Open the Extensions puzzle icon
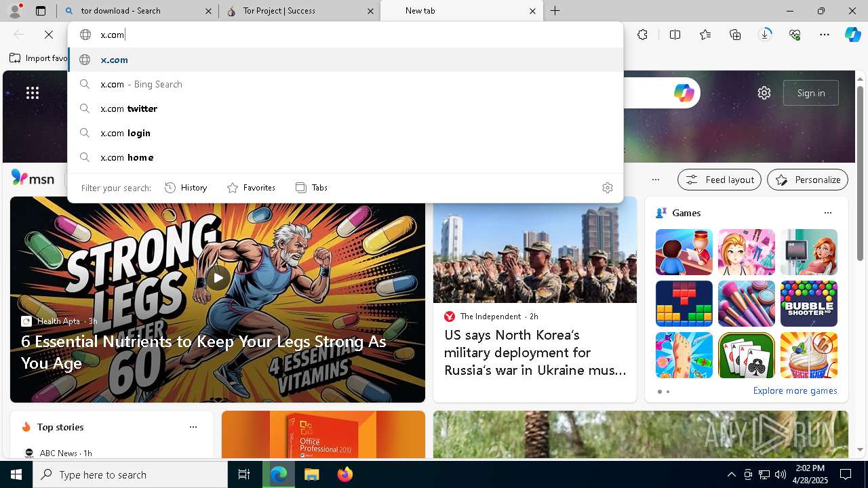This screenshot has width=868, height=488. point(643,35)
